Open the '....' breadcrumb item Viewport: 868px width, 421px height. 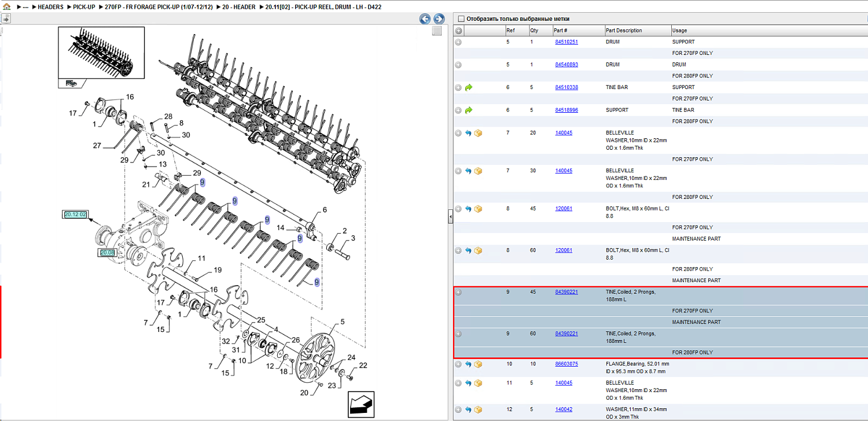pyautogui.click(x=25, y=7)
